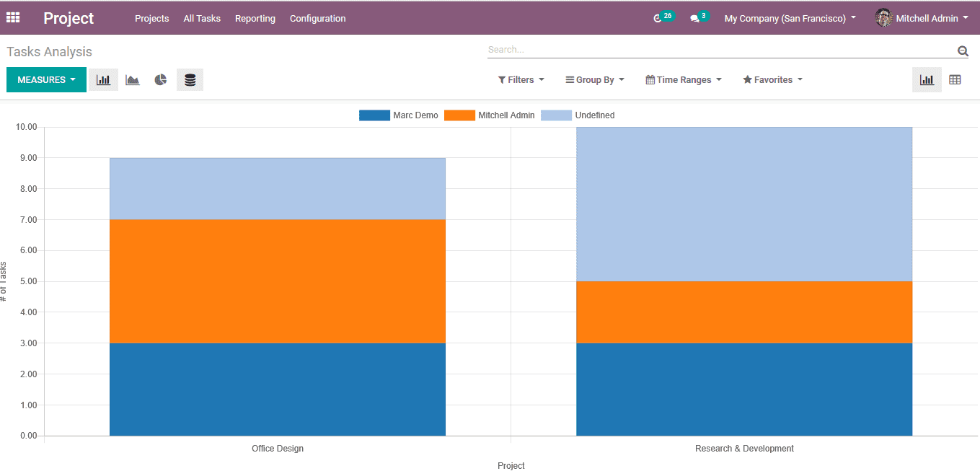Open conversations icon with 3 badge
The width and height of the screenshot is (980, 471).
pos(699,17)
